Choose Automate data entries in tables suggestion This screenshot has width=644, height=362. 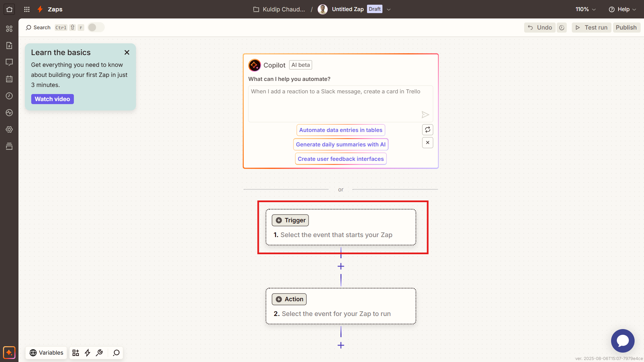[340, 130]
